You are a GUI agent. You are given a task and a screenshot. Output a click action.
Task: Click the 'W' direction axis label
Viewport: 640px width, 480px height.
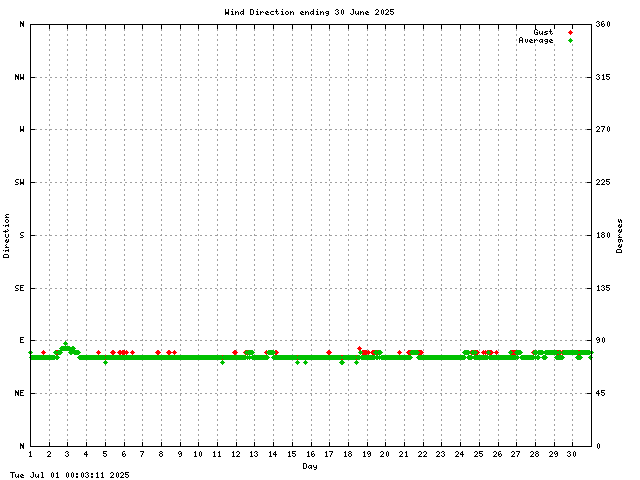(22, 129)
